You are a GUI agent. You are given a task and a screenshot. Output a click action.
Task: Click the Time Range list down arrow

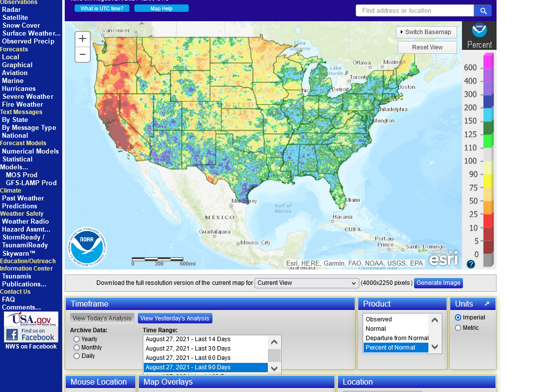[x=274, y=368]
